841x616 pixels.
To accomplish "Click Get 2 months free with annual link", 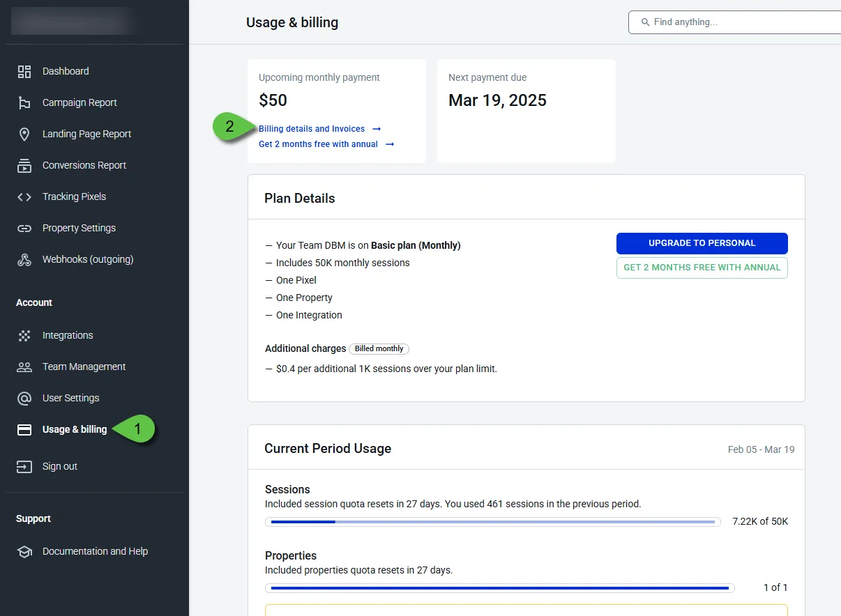I will [x=318, y=144].
